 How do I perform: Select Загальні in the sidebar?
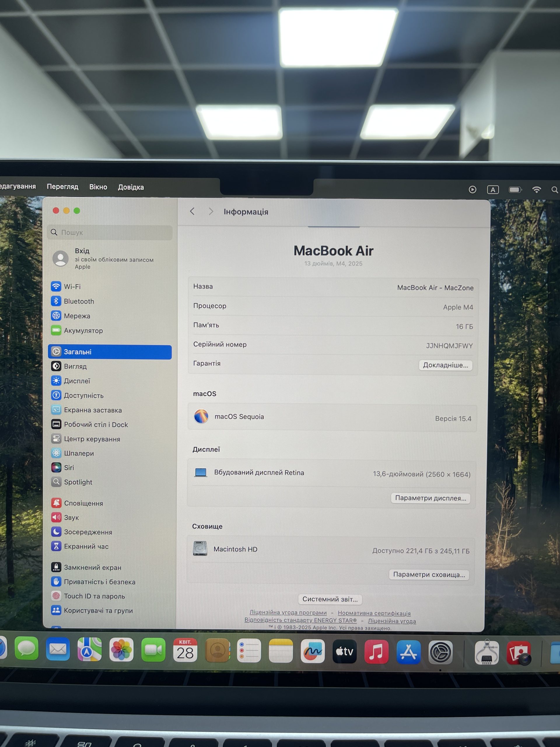point(110,352)
